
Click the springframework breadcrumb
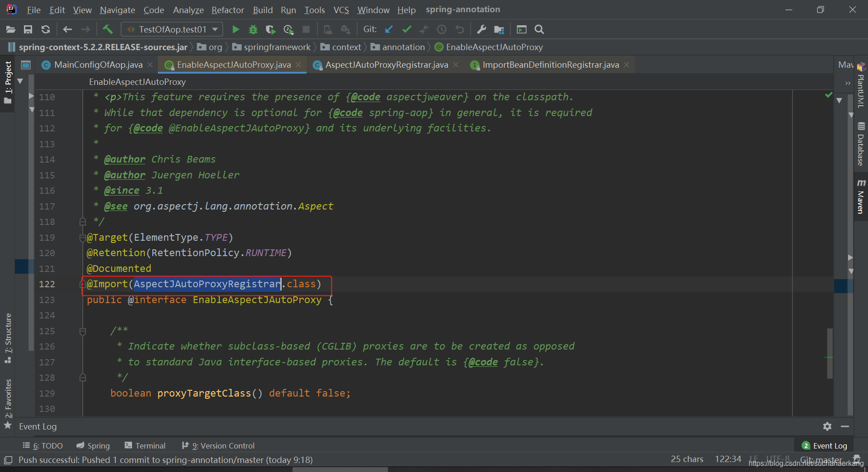(x=272, y=47)
